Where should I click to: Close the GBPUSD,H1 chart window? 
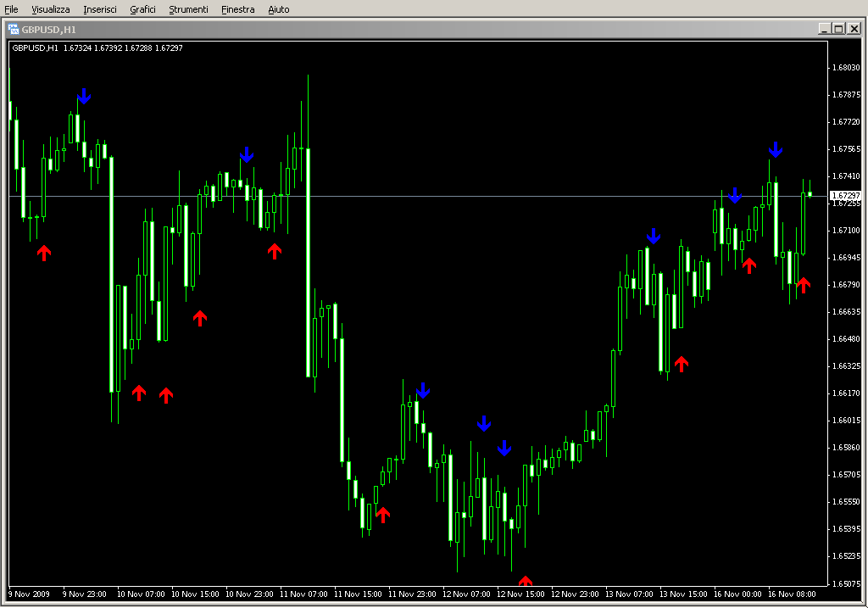click(x=854, y=29)
